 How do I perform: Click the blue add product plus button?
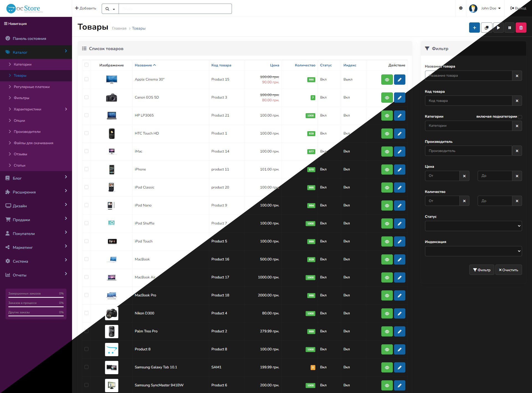[x=474, y=28]
